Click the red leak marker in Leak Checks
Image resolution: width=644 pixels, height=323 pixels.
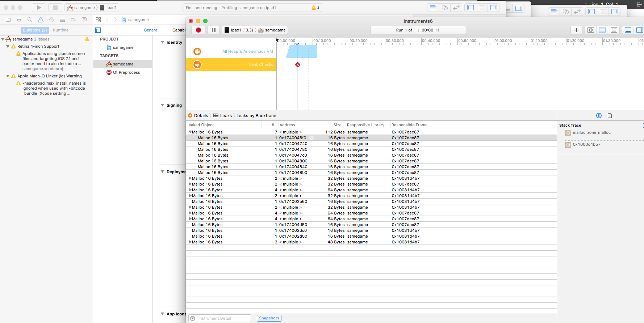click(297, 65)
